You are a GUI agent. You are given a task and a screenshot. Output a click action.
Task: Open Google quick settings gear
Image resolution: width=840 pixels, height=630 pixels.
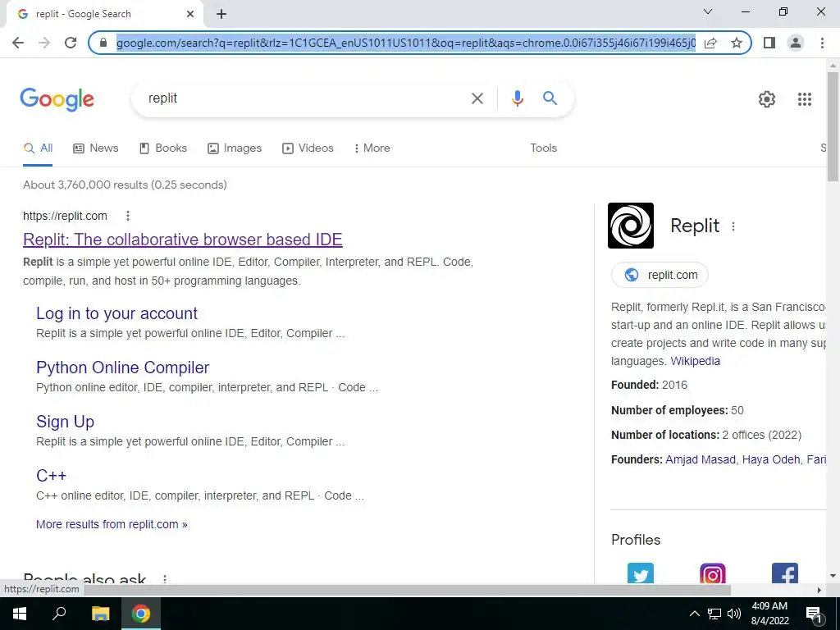[767, 99]
